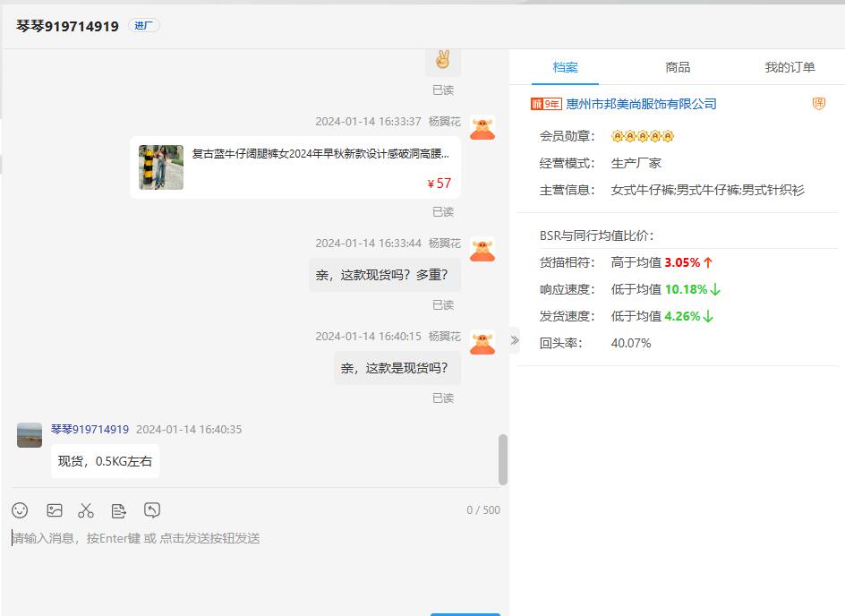Click the 生产厂家 business mode value
The width and height of the screenshot is (845, 616).
pyautogui.click(x=636, y=163)
